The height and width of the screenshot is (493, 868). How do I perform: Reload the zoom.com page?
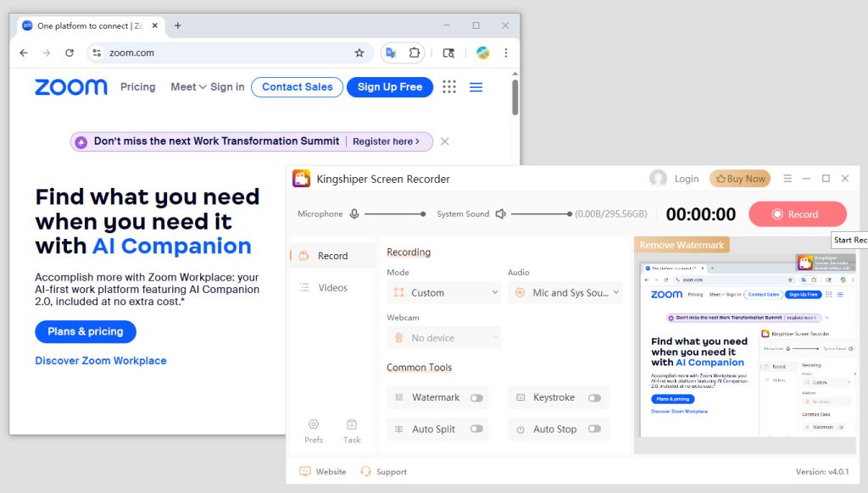(x=70, y=53)
